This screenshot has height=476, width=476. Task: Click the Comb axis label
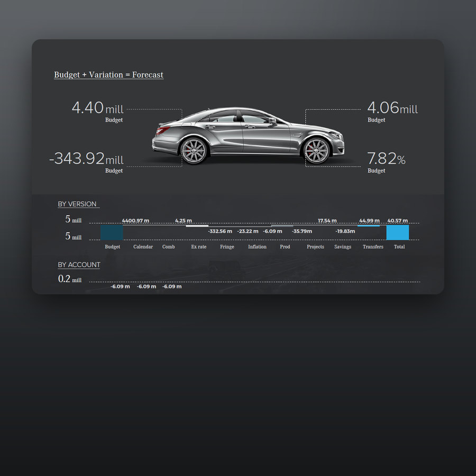click(169, 247)
